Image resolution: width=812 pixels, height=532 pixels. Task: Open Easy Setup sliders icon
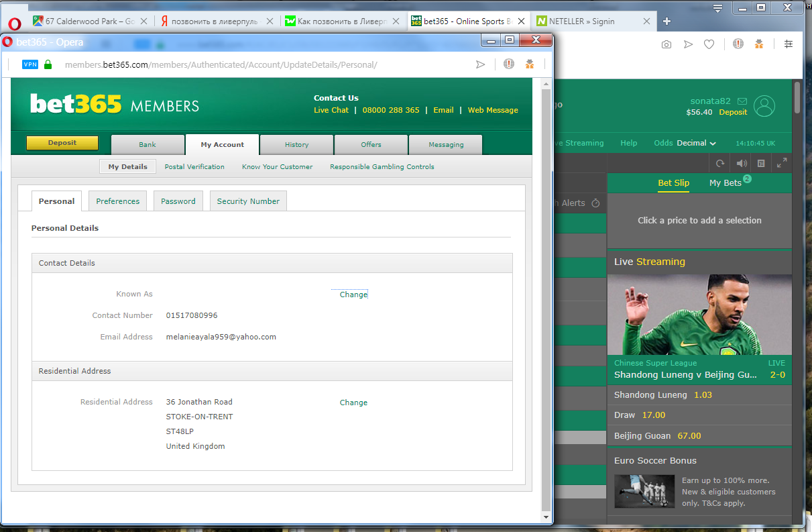[788, 44]
